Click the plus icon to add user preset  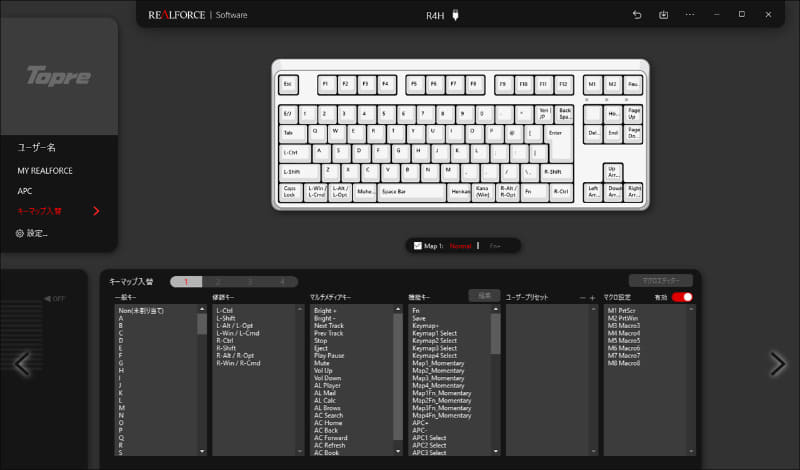[x=592, y=298]
